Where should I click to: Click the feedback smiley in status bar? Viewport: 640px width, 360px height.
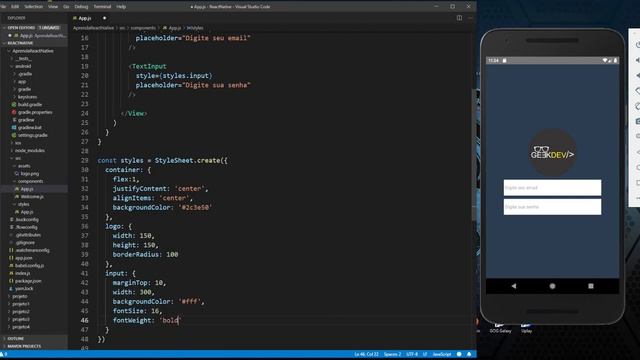point(459,354)
